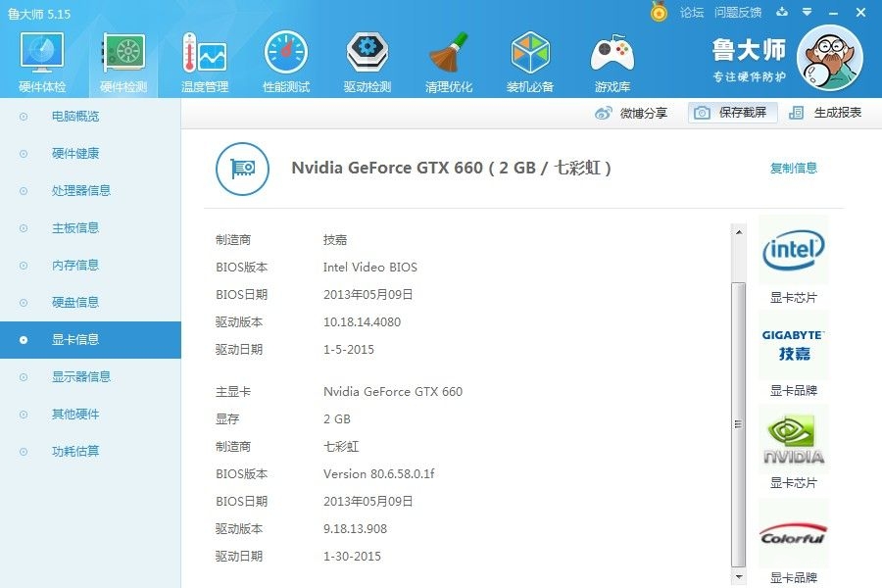Select 内存信息 in the sidebar
882x588 pixels.
[x=75, y=265]
